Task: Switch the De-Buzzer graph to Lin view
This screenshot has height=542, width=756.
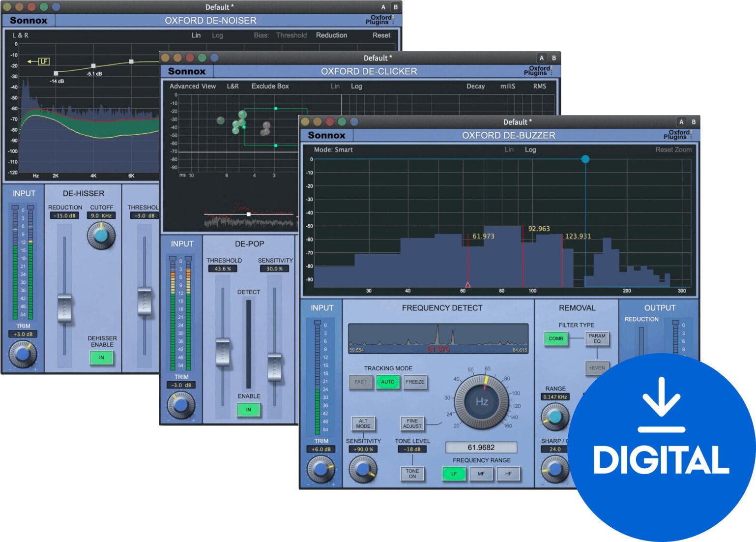Action: point(509,150)
